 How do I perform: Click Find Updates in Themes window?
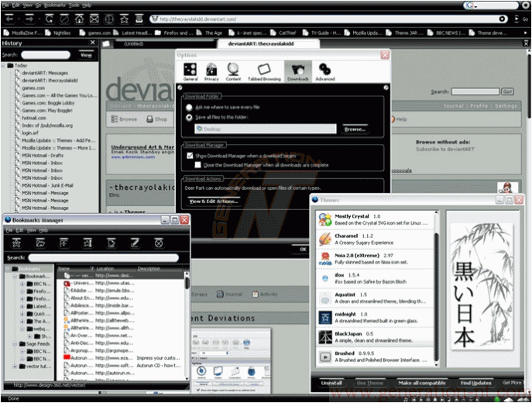[x=475, y=383]
